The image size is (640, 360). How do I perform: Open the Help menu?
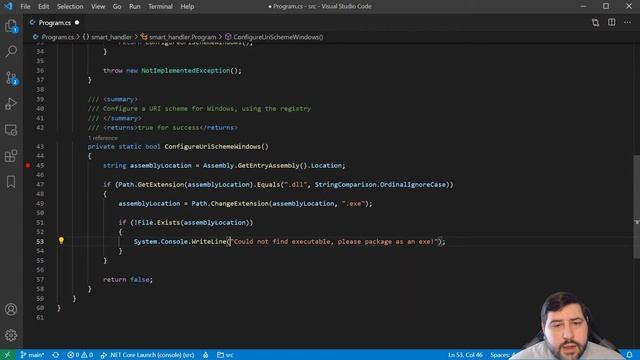tap(187, 6)
